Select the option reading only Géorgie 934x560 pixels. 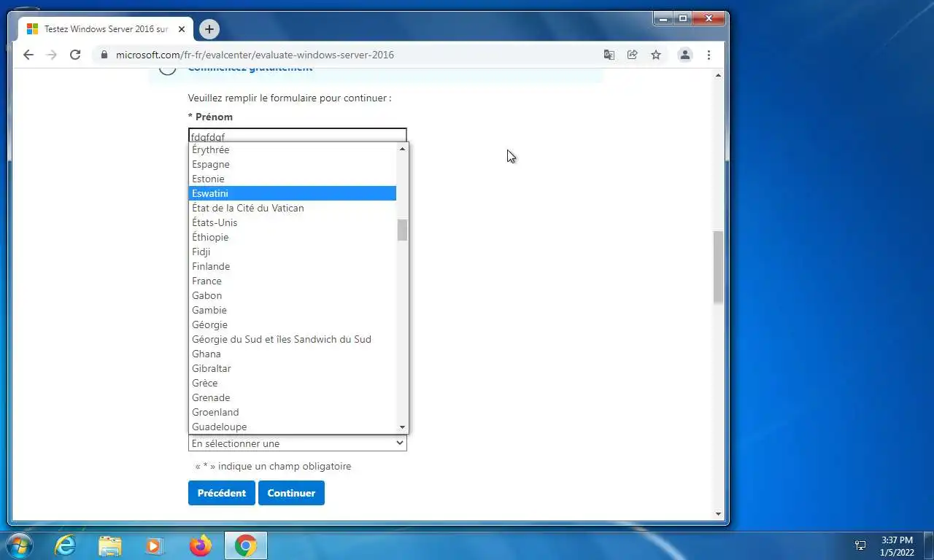coord(292,324)
